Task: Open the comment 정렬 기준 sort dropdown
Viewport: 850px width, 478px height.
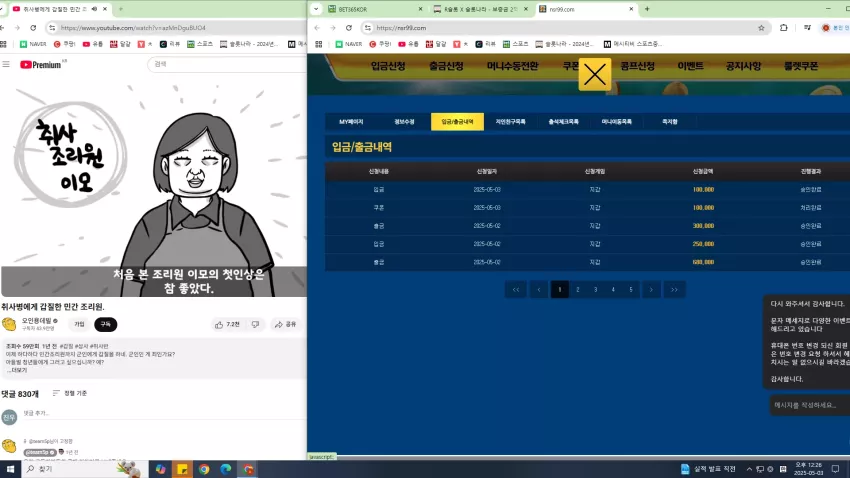Action: pos(70,393)
